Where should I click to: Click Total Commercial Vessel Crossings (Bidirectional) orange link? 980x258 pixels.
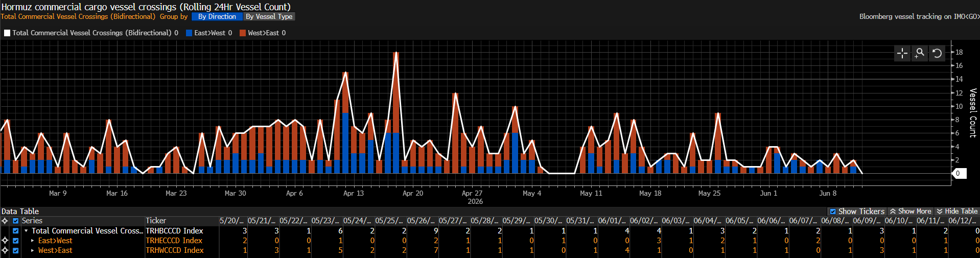click(x=78, y=17)
